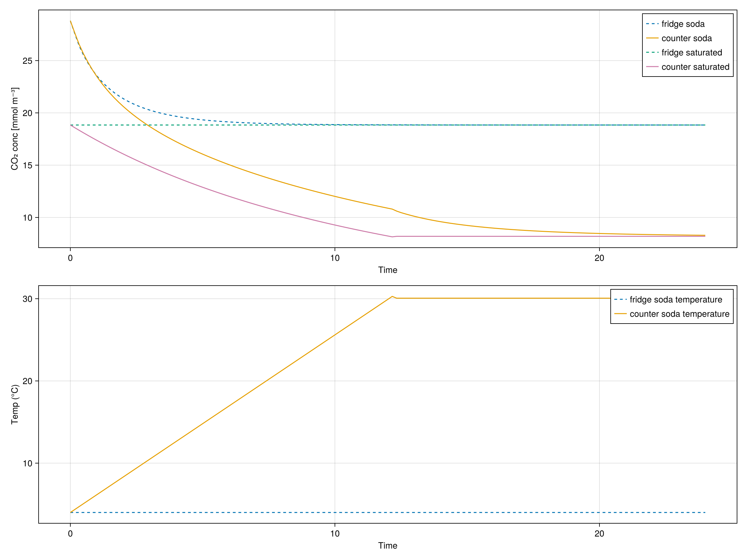Click the x-axis tick '20' in the bottom plot

coord(599,534)
